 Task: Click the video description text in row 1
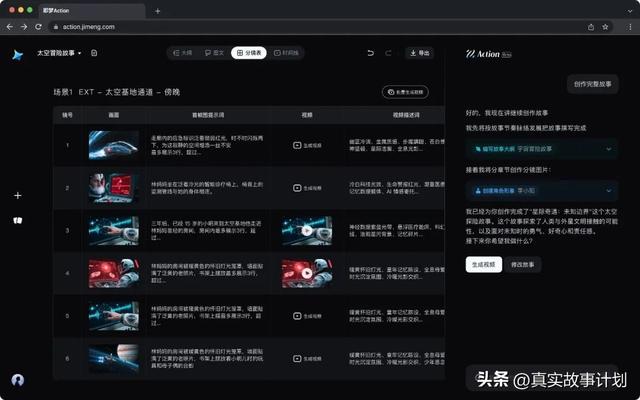[396, 145]
